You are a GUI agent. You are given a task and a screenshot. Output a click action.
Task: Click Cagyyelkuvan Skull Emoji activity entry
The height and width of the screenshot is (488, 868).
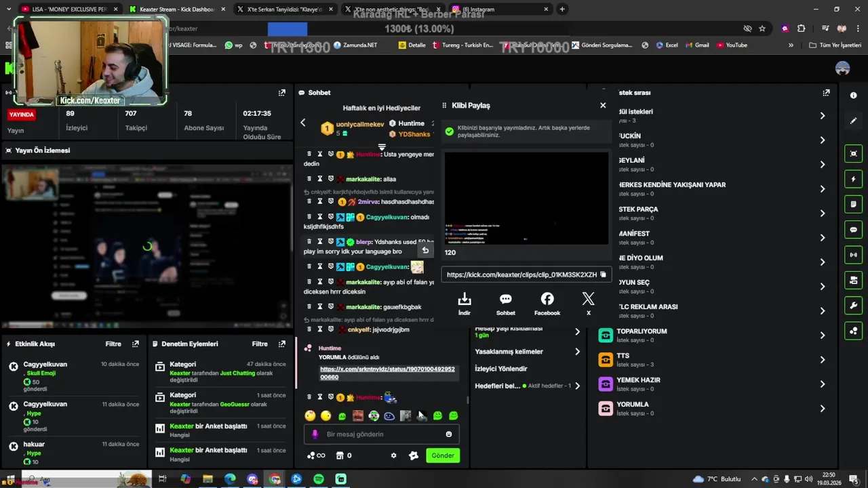pyautogui.click(x=75, y=378)
